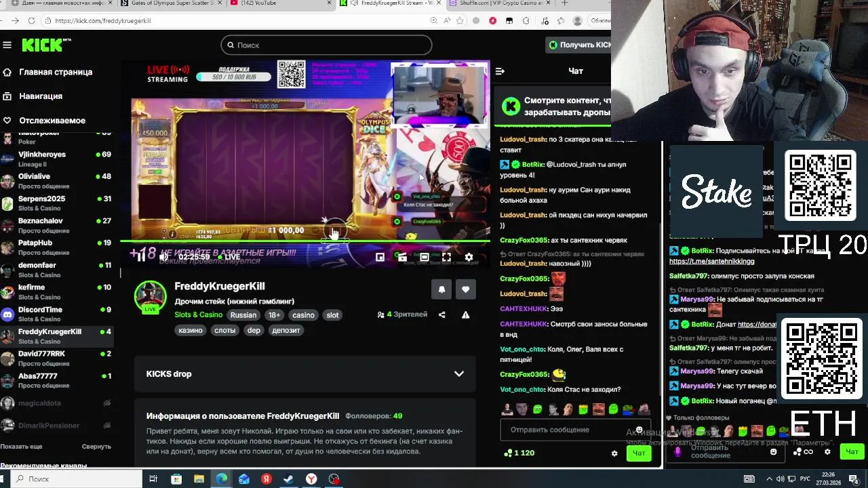
Task: Open Beznachalov channel in sidebar
Action: (x=58, y=225)
